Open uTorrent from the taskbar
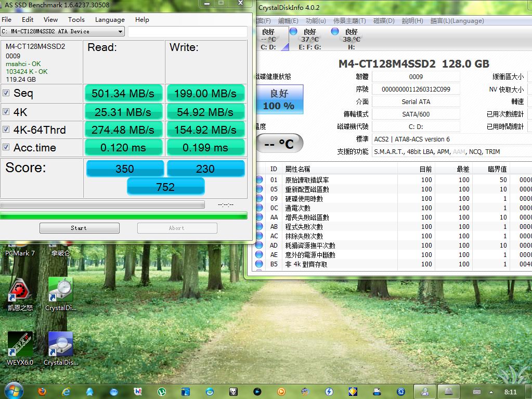The width and height of the screenshot is (532, 399). coord(162,392)
